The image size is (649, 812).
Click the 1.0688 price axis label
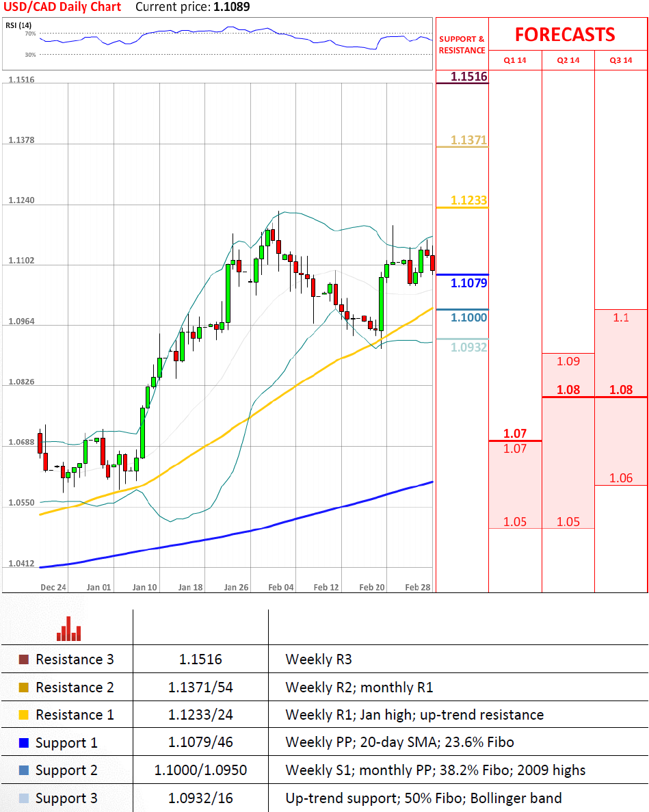click(x=21, y=442)
